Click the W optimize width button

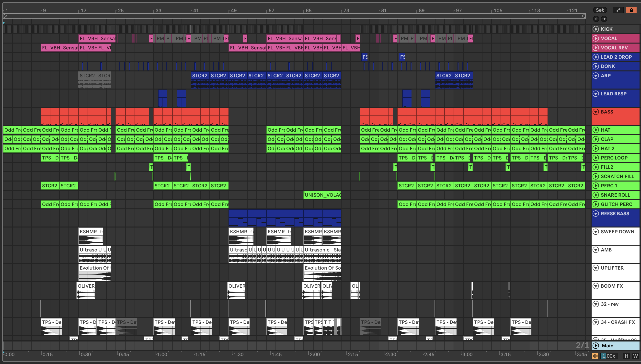[x=635, y=356]
